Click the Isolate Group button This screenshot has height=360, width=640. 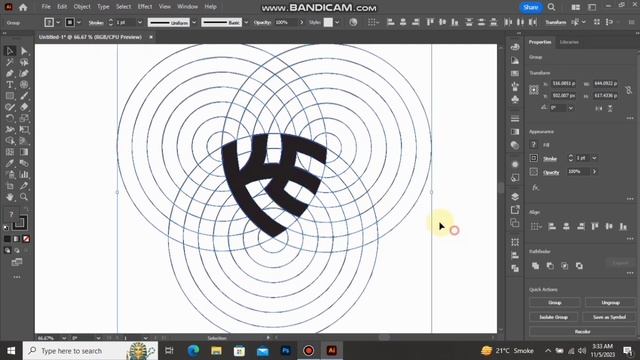(x=553, y=317)
